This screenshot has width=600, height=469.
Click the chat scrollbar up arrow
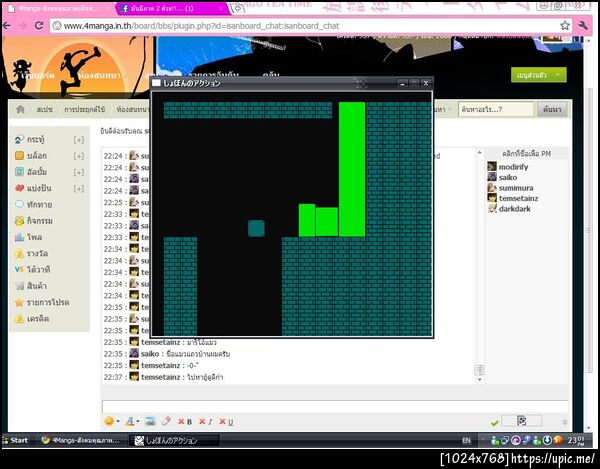[x=479, y=153]
